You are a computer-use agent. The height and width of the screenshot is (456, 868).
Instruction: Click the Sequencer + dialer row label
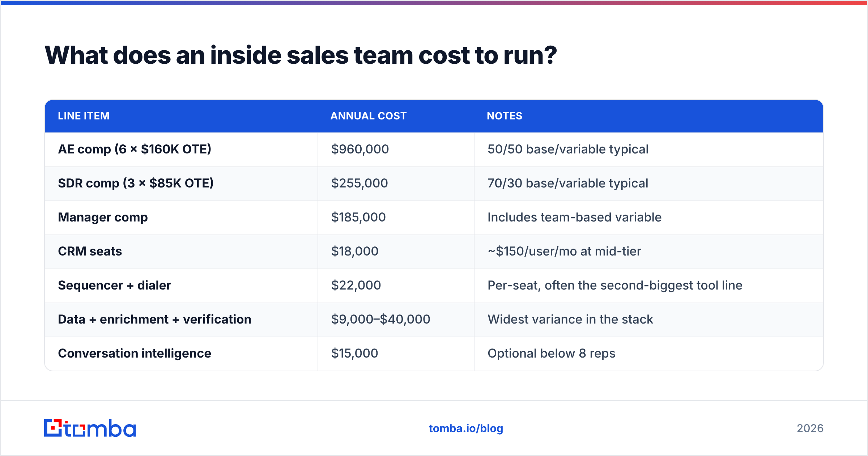(x=114, y=285)
